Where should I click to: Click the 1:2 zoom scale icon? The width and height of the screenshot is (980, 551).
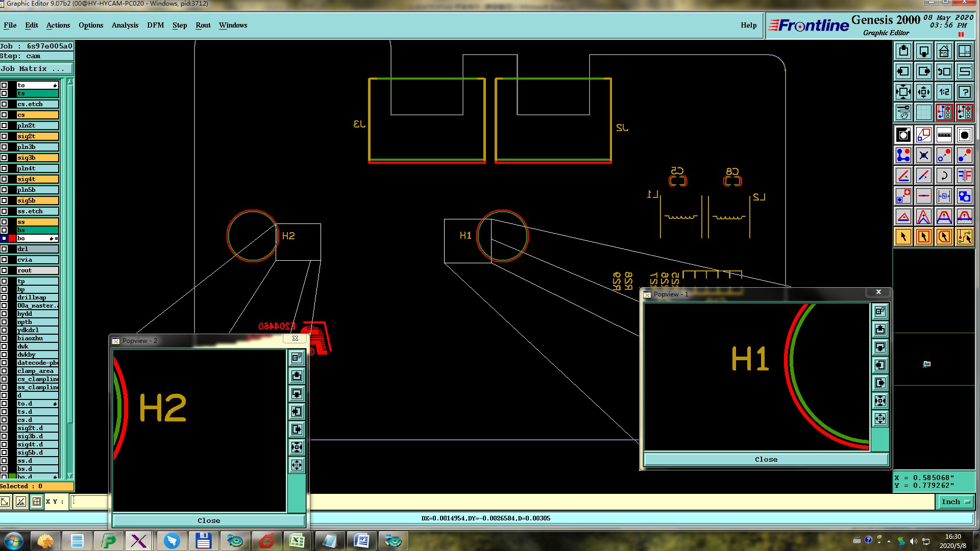(944, 92)
